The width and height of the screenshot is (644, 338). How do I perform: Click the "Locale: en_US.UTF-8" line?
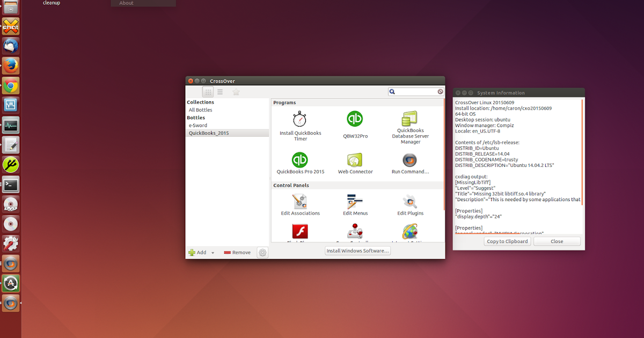pyautogui.click(x=478, y=131)
